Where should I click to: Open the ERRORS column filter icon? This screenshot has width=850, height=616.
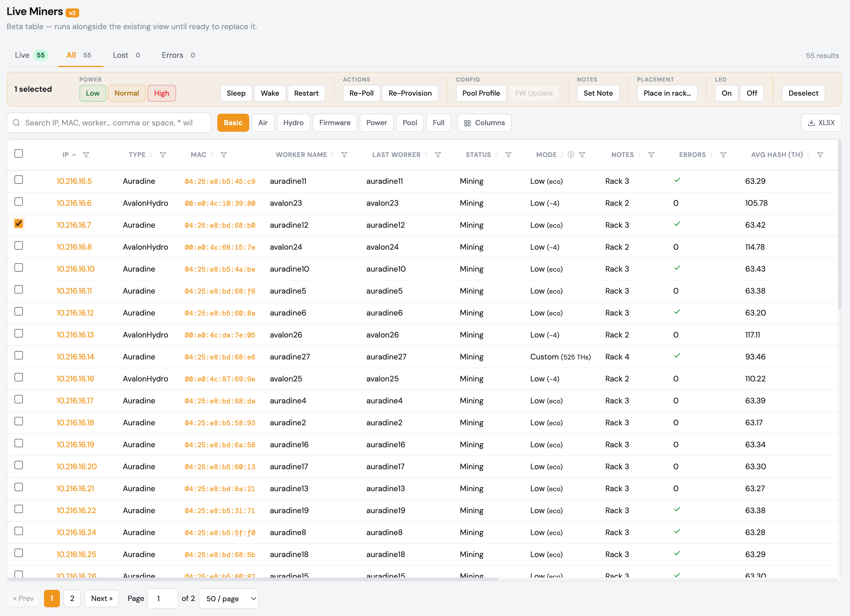tap(723, 155)
